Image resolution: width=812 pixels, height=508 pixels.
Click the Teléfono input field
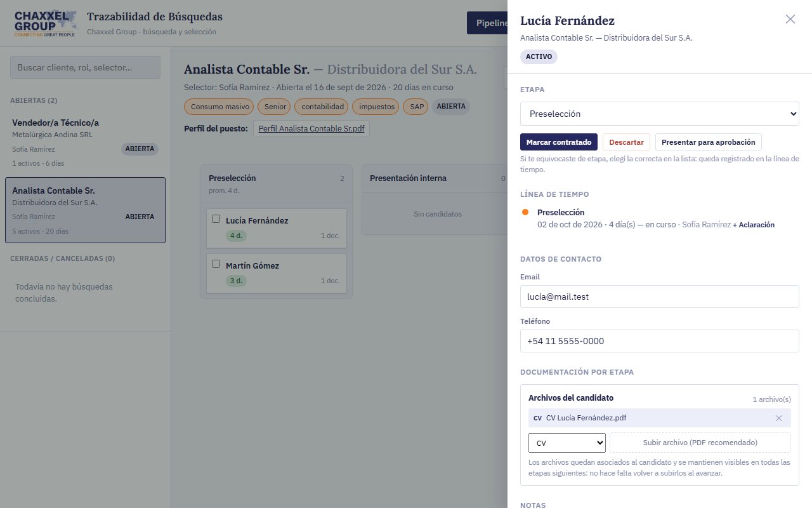pos(660,341)
